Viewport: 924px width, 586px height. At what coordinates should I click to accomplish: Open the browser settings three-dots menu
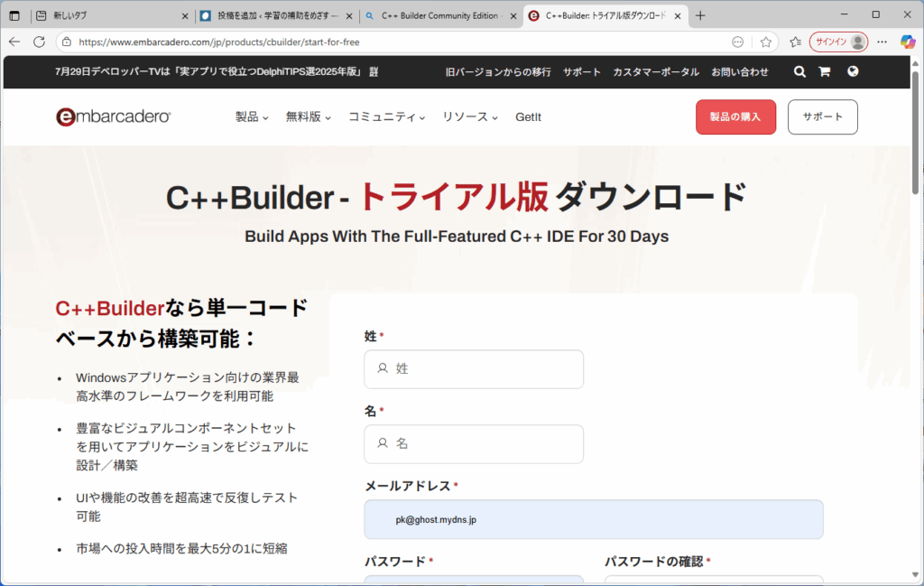882,42
